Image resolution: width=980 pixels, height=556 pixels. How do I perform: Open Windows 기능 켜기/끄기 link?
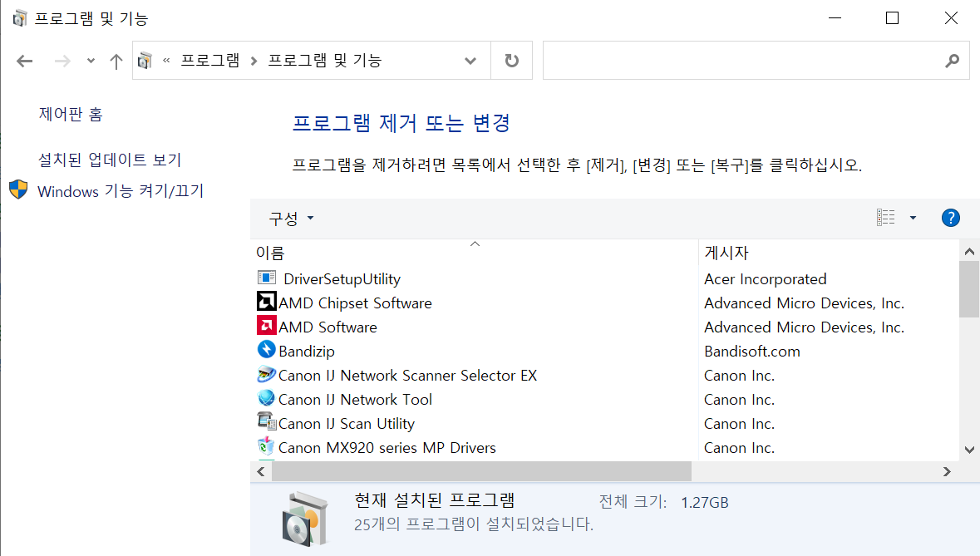point(121,191)
